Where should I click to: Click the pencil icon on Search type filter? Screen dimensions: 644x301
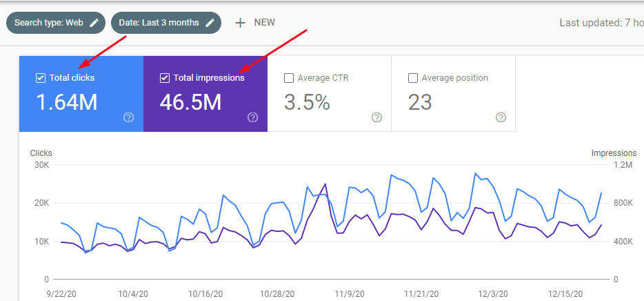click(x=94, y=23)
